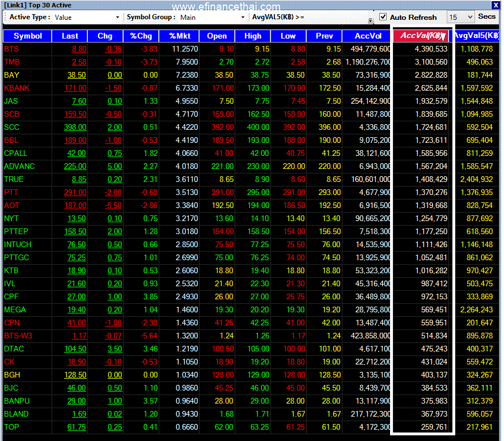
Task: Click KBANK last price 171.00
Action: pyautogui.click(x=75, y=88)
